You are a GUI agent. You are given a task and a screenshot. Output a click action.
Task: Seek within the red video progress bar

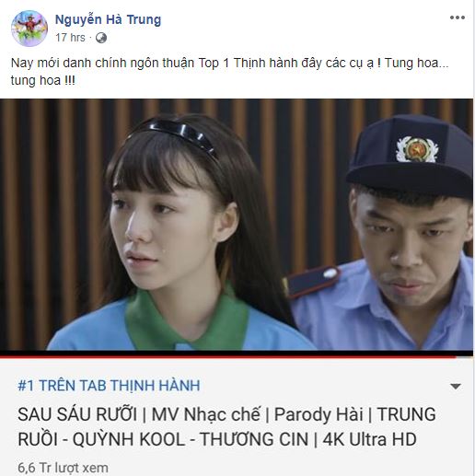227,357
